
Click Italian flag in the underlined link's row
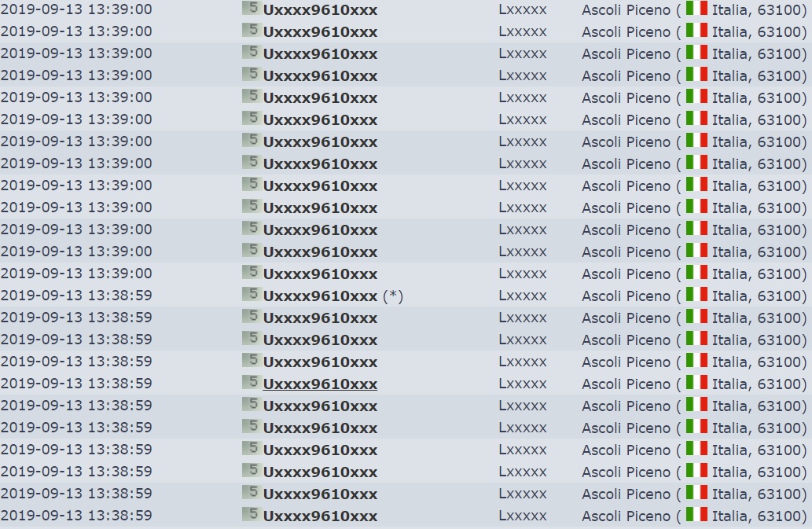coord(696,383)
